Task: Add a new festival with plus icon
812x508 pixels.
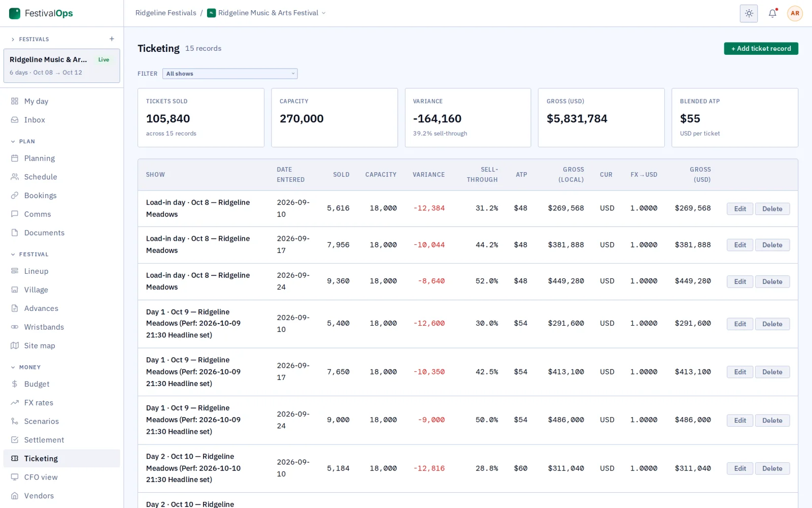Action: click(112, 39)
